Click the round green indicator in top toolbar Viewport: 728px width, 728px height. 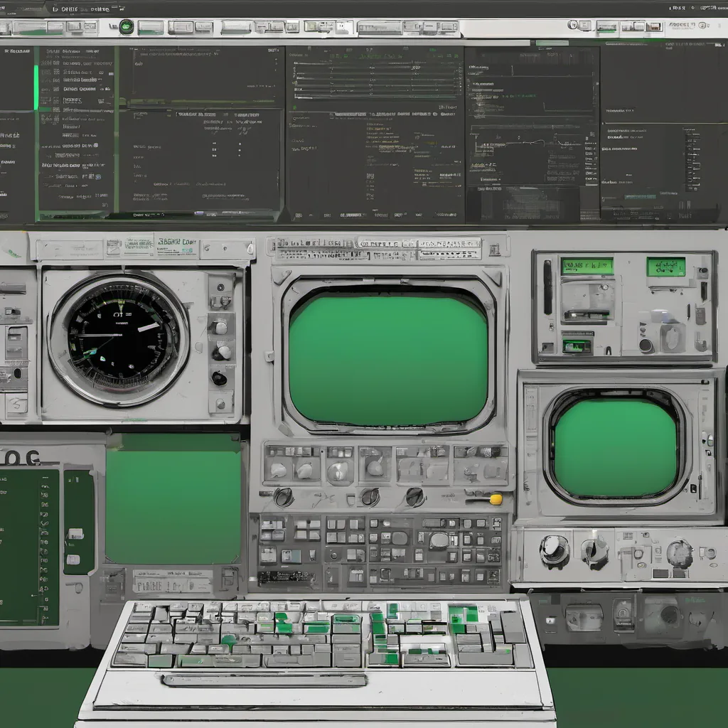pyautogui.click(x=127, y=27)
